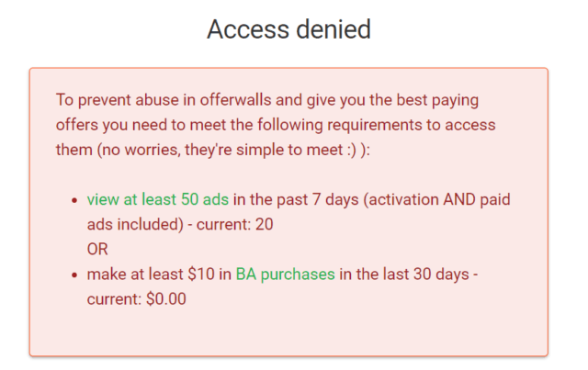588x370 pixels.
Task: Click the line starting "To prevent abuse"
Action: pos(267,100)
